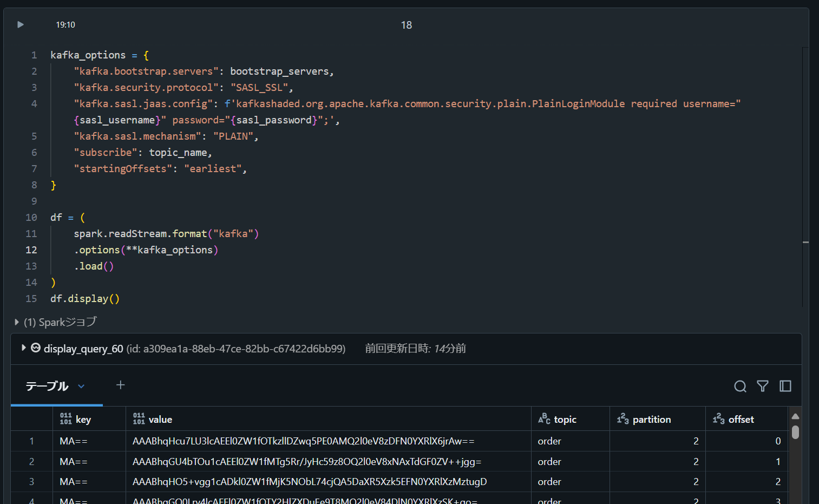
Task: Select row 1 key cell MA==
Action: (x=89, y=441)
